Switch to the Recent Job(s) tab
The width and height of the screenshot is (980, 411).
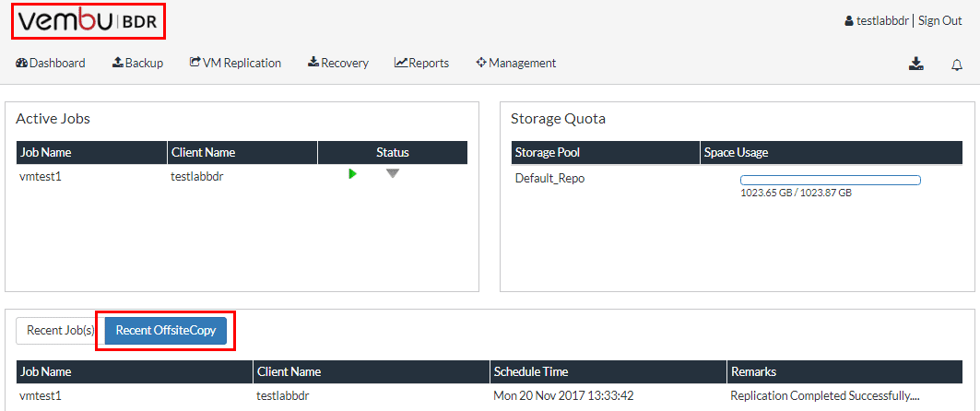pos(60,331)
